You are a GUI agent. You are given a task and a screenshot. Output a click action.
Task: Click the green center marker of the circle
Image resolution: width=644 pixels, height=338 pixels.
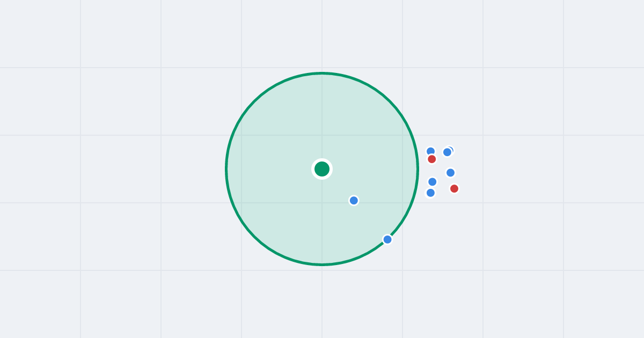tap(322, 169)
